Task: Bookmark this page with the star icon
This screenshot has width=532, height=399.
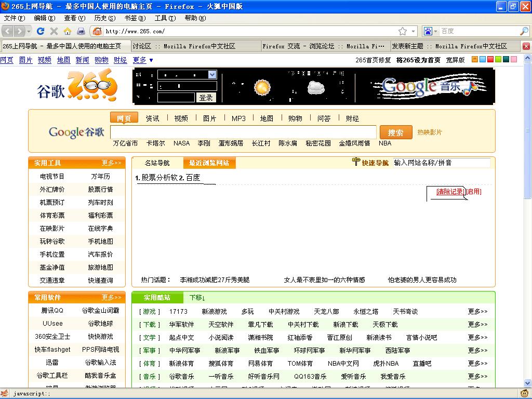Action: coord(403,31)
